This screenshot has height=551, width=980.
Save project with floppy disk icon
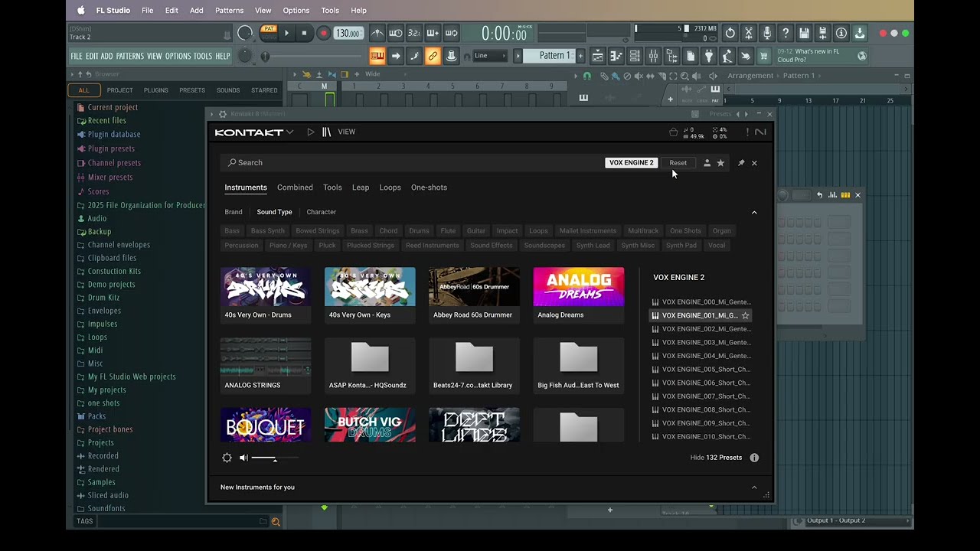[804, 33]
